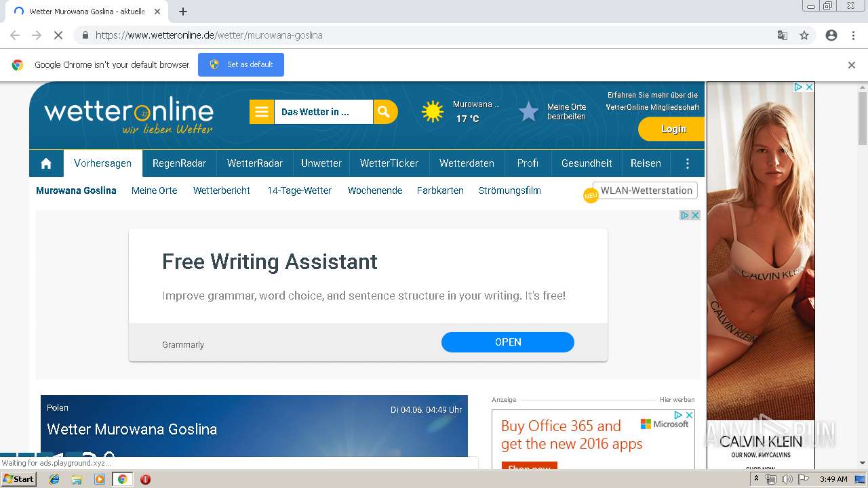Open the Farbkarten link

click(440, 190)
